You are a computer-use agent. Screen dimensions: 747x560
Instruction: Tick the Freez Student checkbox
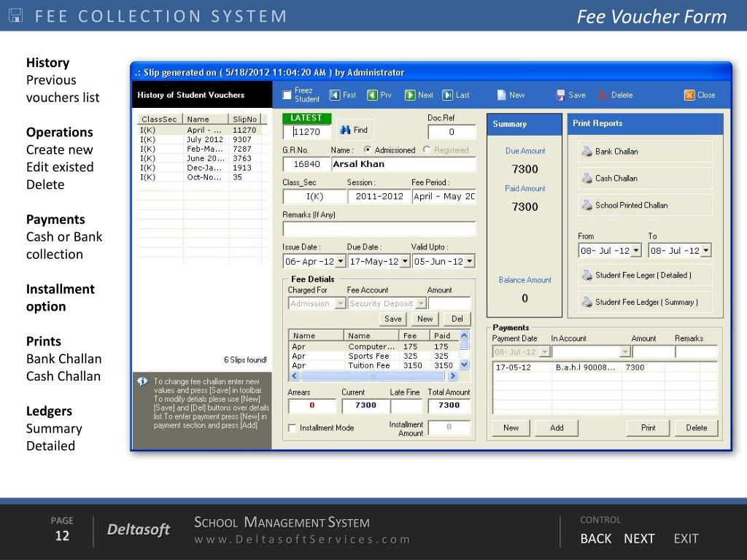tap(287, 95)
